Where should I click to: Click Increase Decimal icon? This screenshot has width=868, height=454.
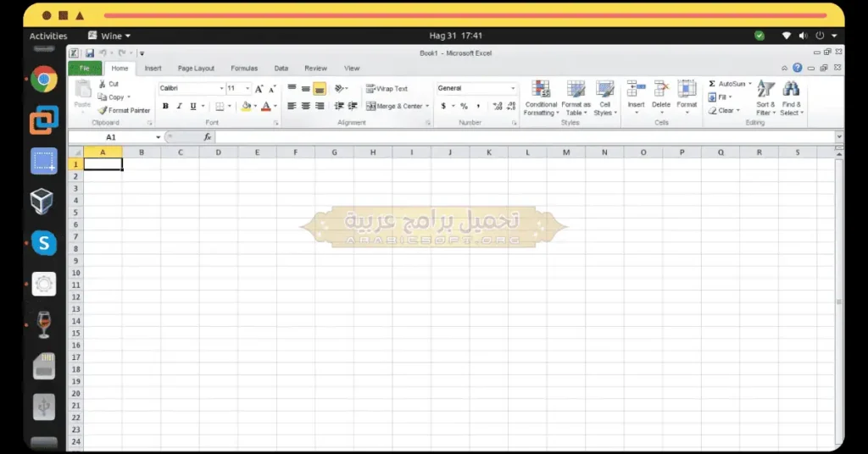(497, 106)
